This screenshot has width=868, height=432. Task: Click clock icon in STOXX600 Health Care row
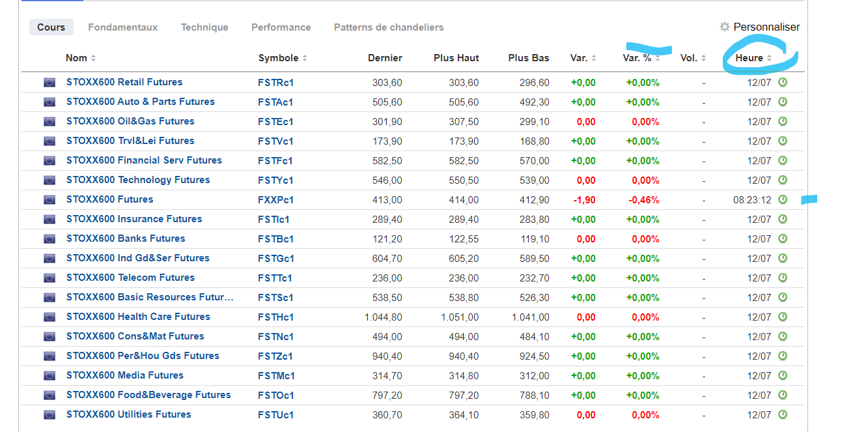point(783,317)
